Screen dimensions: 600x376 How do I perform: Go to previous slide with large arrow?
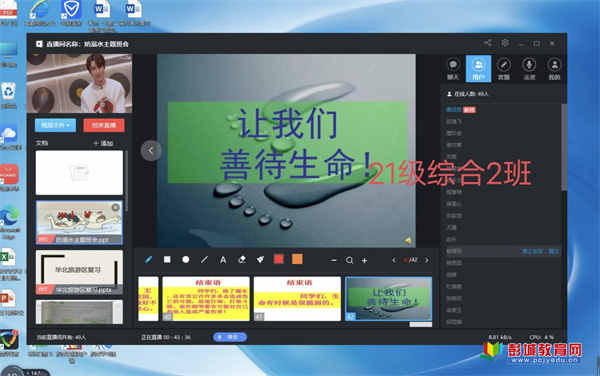pos(151,151)
